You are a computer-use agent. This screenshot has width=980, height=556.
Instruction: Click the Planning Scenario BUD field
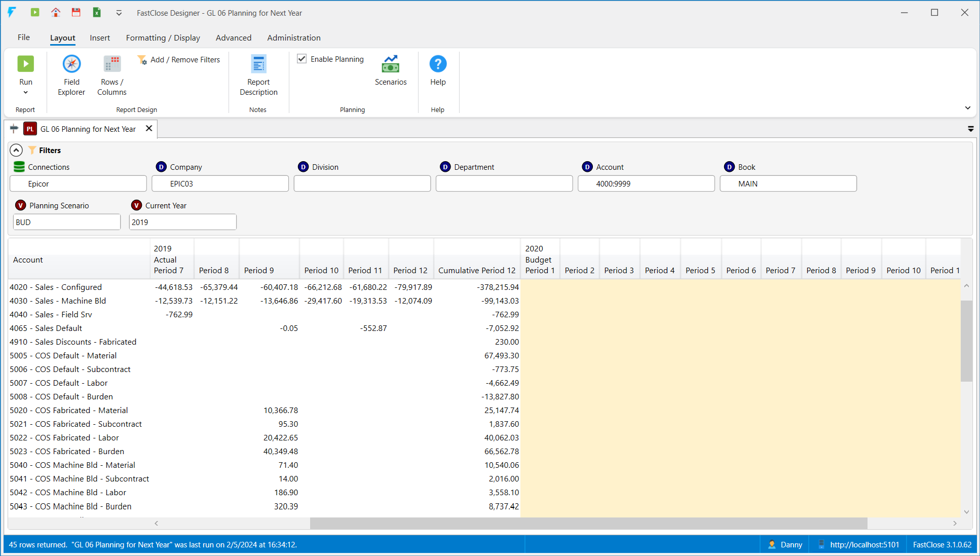click(x=66, y=222)
